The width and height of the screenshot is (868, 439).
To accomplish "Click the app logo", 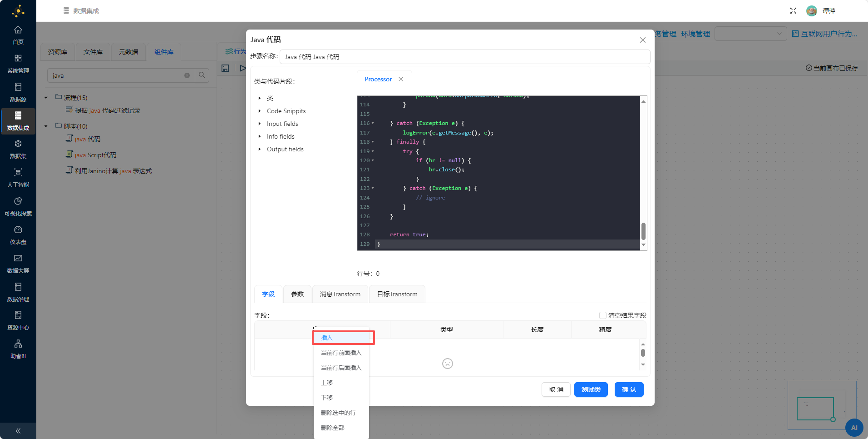I will [x=18, y=11].
